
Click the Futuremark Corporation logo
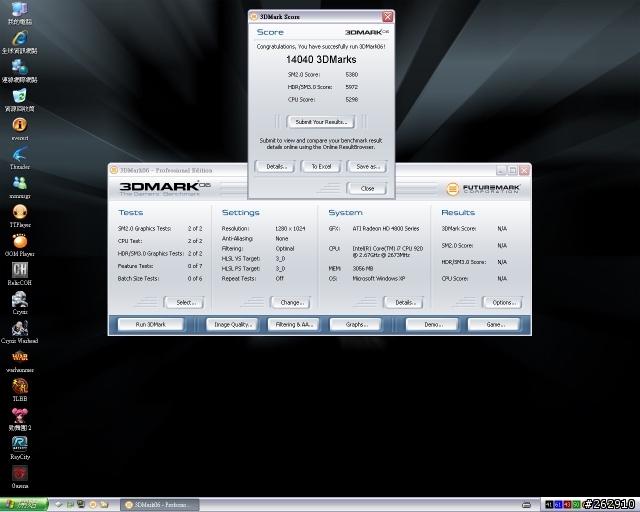click(x=483, y=189)
